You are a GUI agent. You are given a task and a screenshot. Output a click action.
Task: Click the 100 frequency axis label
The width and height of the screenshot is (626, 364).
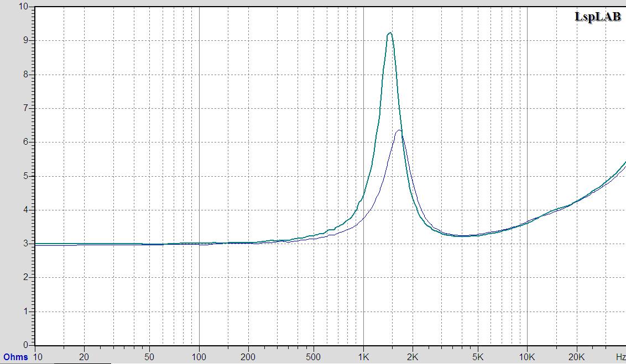pyautogui.click(x=199, y=357)
